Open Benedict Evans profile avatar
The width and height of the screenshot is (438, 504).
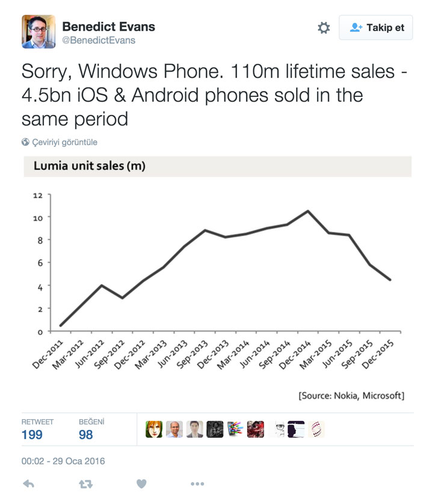(39, 31)
